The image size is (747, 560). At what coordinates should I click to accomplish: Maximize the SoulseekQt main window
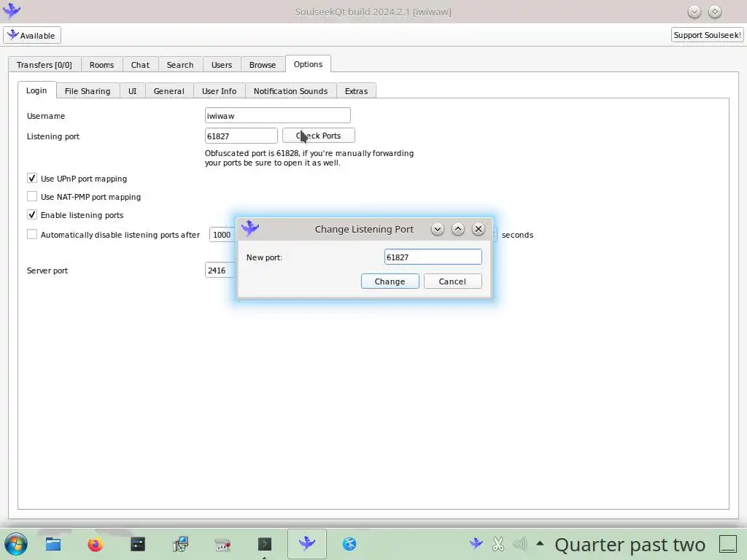click(x=715, y=12)
